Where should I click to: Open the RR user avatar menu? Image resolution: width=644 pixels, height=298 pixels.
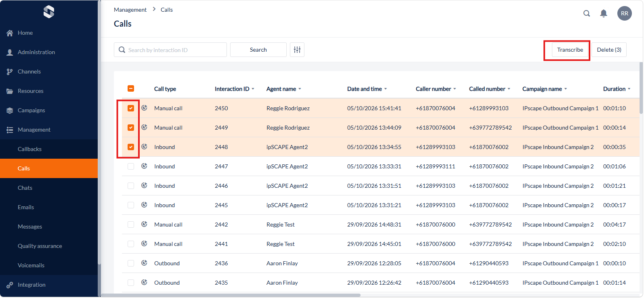click(625, 13)
